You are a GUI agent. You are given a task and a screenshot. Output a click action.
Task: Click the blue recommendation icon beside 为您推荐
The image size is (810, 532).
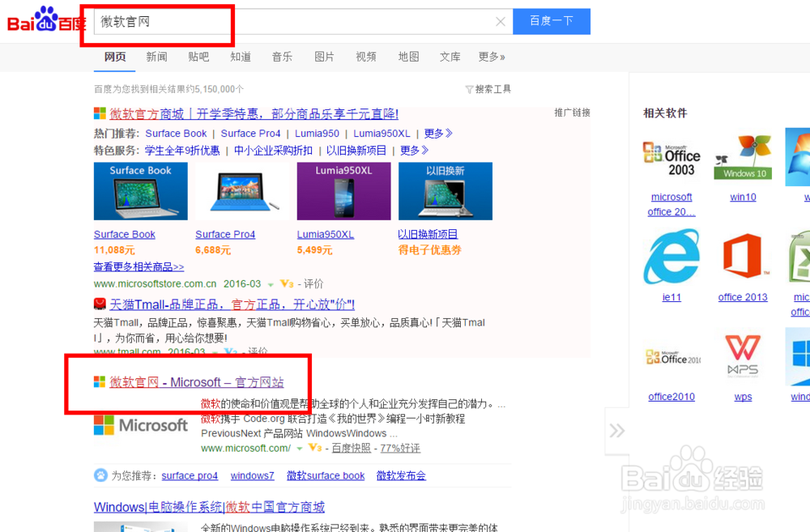[x=100, y=475]
